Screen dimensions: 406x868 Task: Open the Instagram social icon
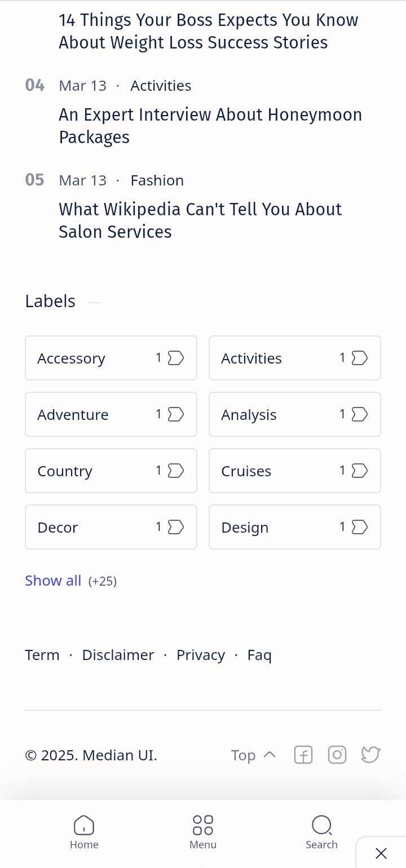click(337, 755)
